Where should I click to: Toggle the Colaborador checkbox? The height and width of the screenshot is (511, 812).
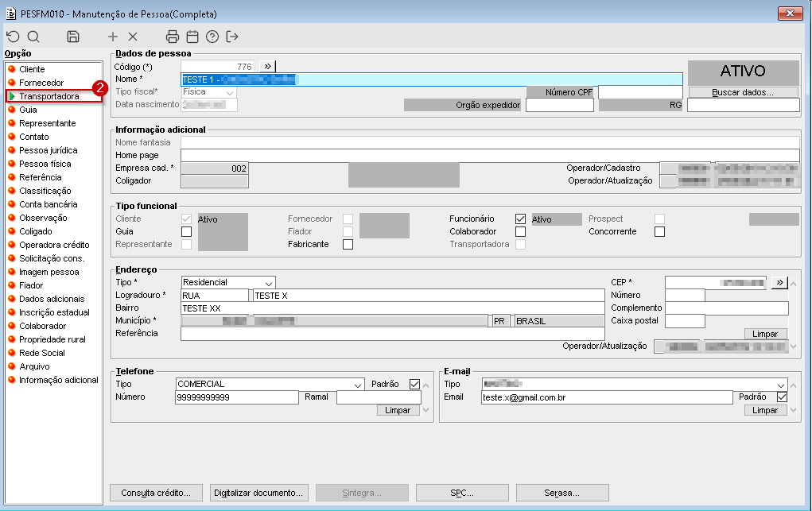tap(520, 231)
